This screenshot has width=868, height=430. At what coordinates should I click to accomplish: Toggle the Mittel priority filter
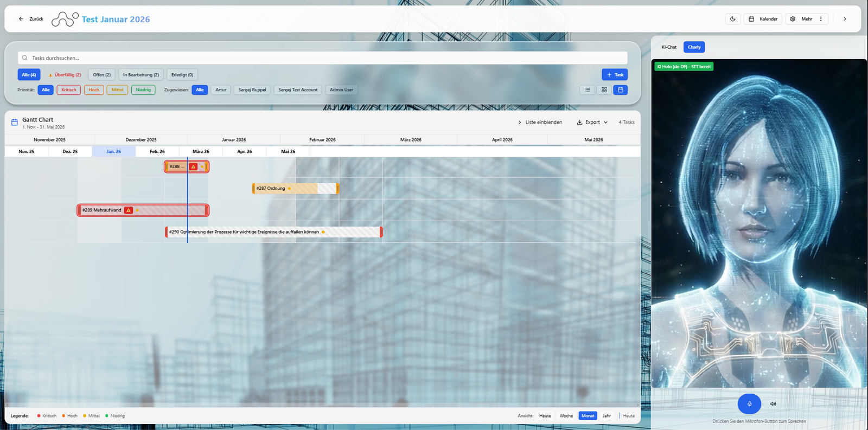[x=117, y=90]
